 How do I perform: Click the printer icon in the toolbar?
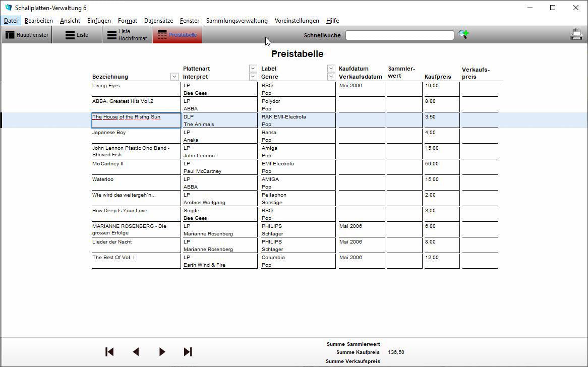click(576, 34)
